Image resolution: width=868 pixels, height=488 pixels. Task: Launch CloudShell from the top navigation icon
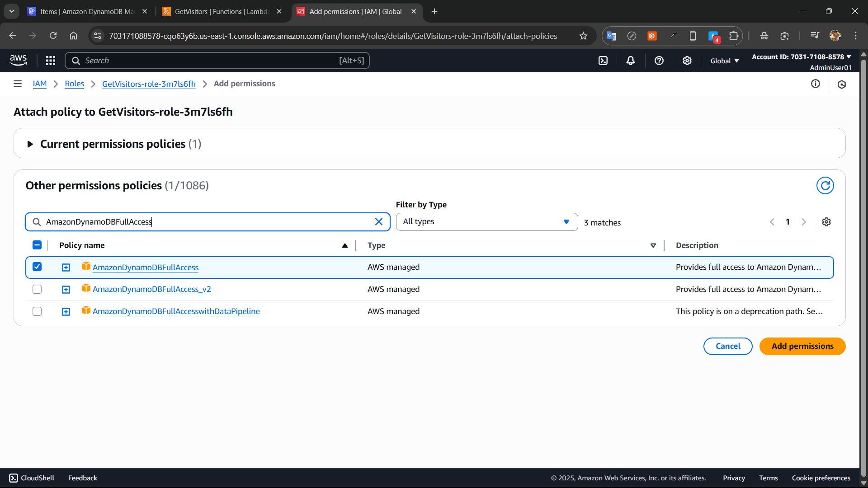click(603, 61)
